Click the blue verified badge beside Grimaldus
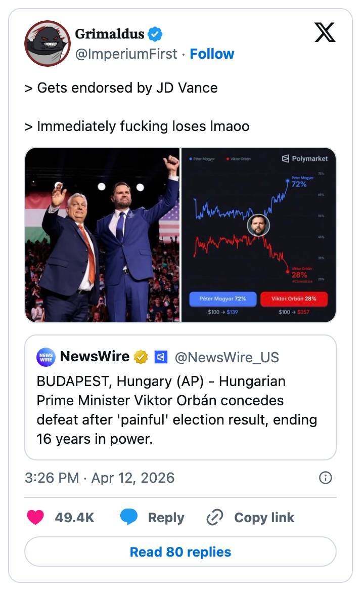This screenshot has height=592, width=364. tap(155, 34)
